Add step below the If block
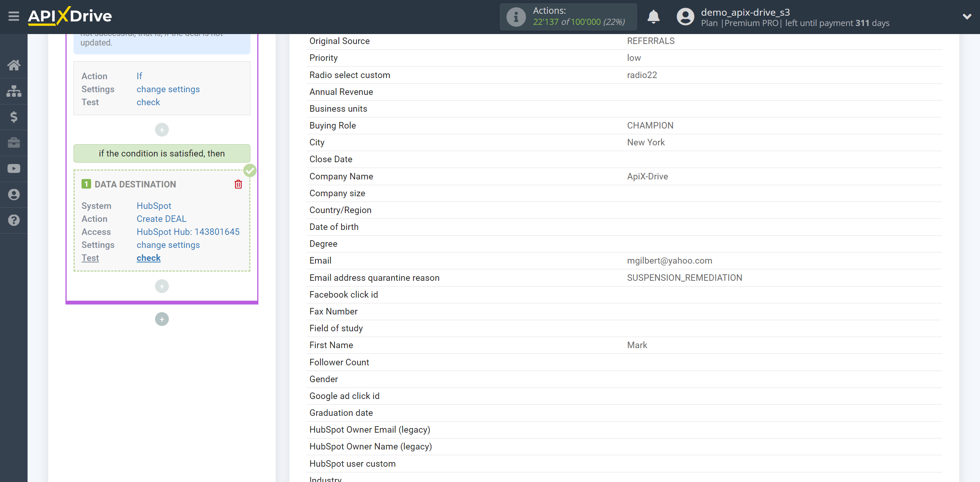Image resolution: width=980 pixels, height=482 pixels. (162, 130)
